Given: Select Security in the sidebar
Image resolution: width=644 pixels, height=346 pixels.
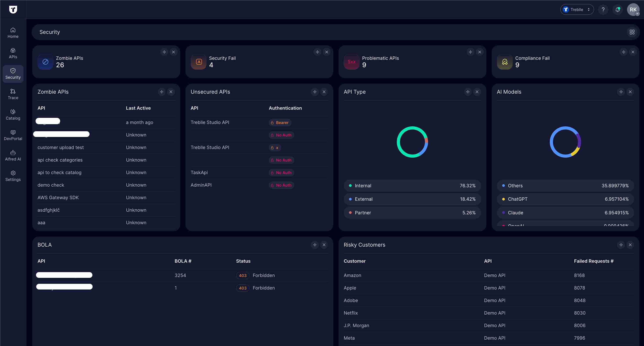Looking at the screenshot, I should [13, 74].
